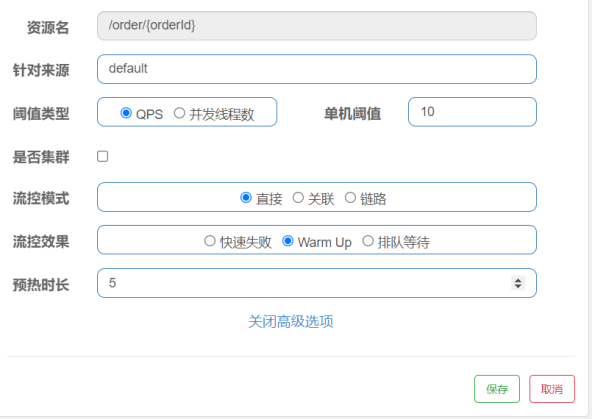
Task: Click the 单机阈值 input field
Action: point(472,112)
